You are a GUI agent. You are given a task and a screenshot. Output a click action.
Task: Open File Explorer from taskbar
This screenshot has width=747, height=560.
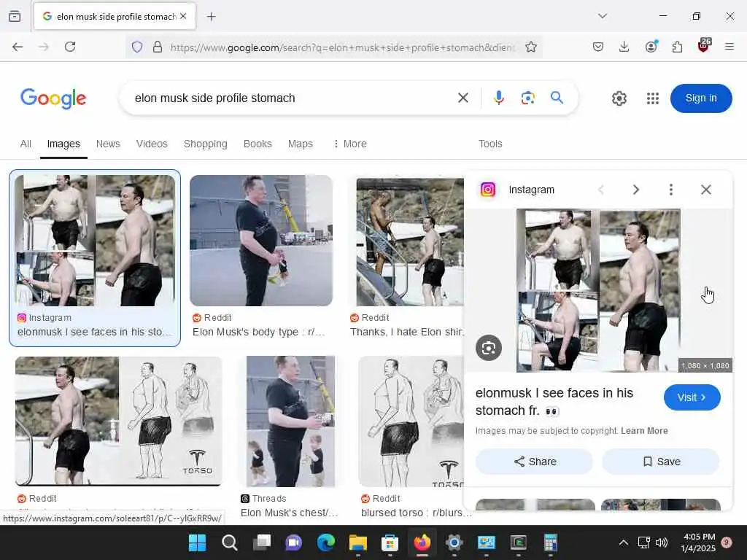pos(357,542)
